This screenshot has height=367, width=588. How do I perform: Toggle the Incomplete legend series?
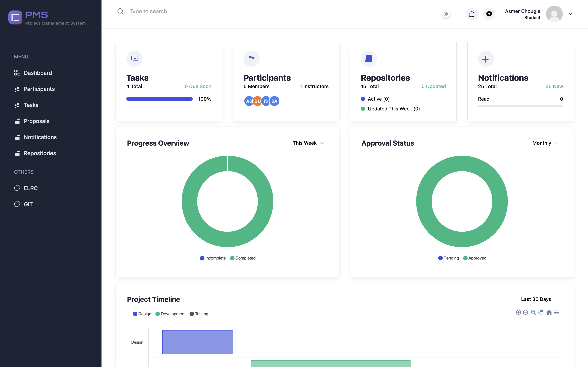click(x=213, y=258)
